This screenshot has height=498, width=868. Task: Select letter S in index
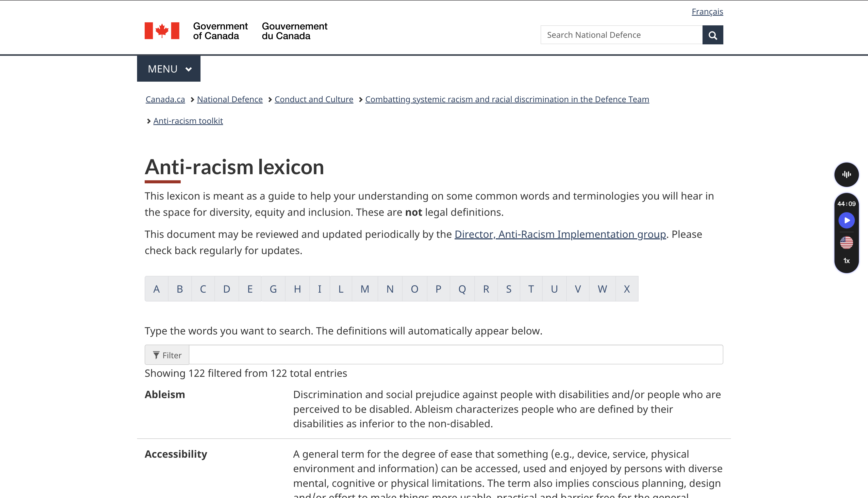click(509, 289)
